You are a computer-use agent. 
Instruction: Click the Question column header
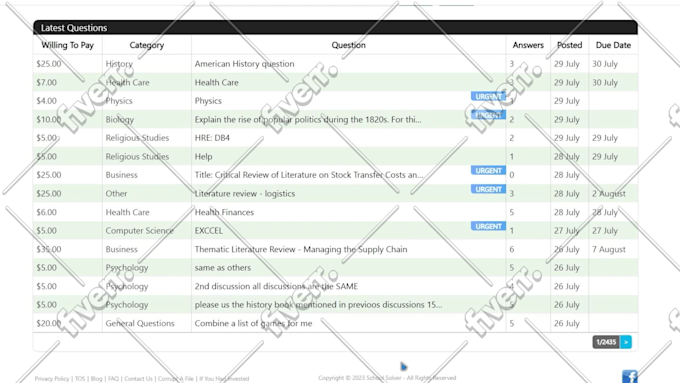[x=348, y=45]
